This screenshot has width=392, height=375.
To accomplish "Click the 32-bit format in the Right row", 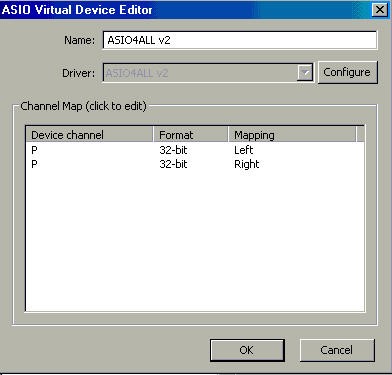I will 173,164.
